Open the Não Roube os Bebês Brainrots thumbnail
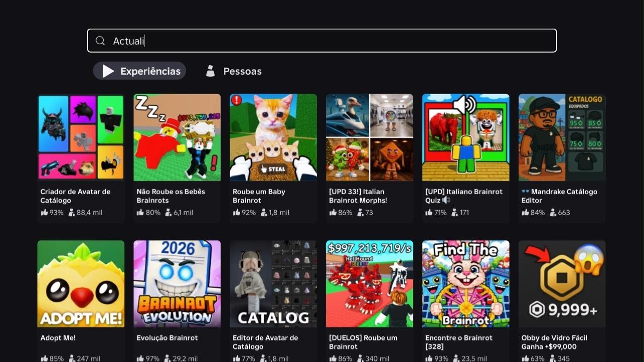This screenshot has height=362, width=644. pyautogui.click(x=177, y=137)
